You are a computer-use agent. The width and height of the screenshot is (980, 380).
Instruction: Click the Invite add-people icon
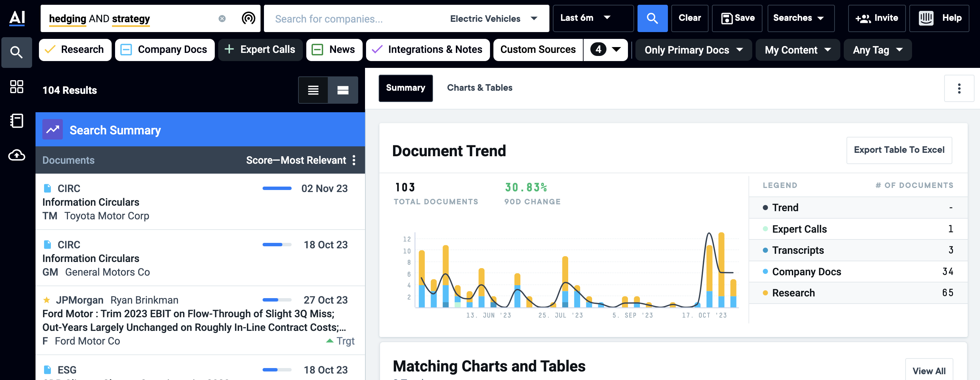pos(863,19)
